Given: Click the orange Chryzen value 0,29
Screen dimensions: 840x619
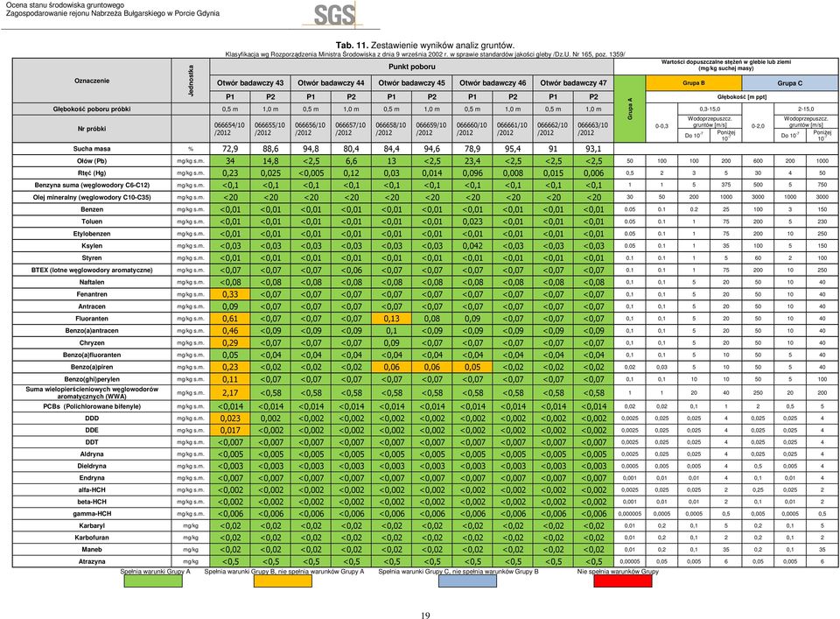Looking at the screenshot, I should 230,343.
